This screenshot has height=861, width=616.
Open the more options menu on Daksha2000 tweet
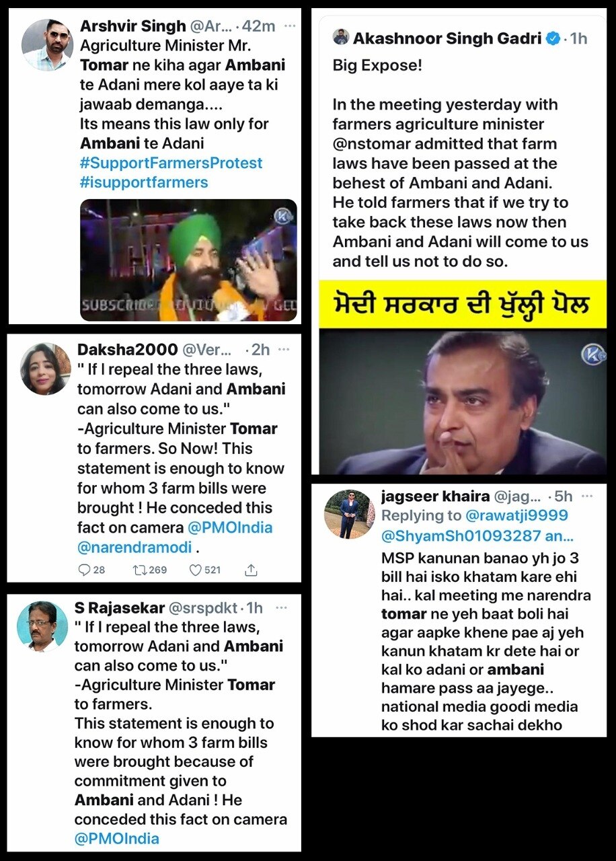click(x=284, y=350)
